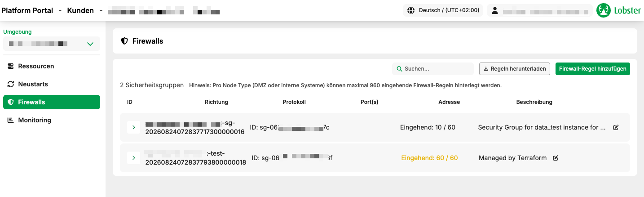The height and width of the screenshot is (197, 644).
Task: Open the user account menu
Action: (x=540, y=10)
